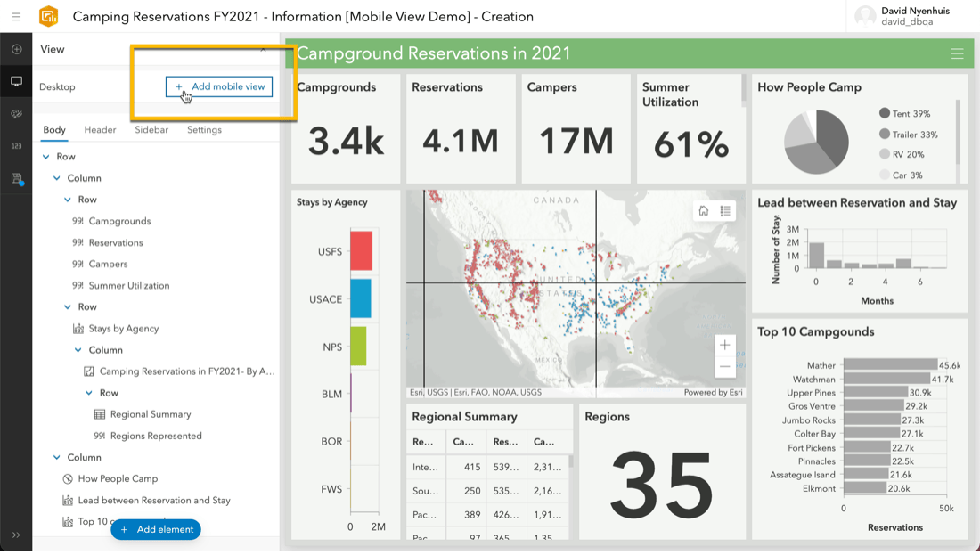Open the map legend list icon
This screenshot has width=980, height=555.
(x=726, y=211)
